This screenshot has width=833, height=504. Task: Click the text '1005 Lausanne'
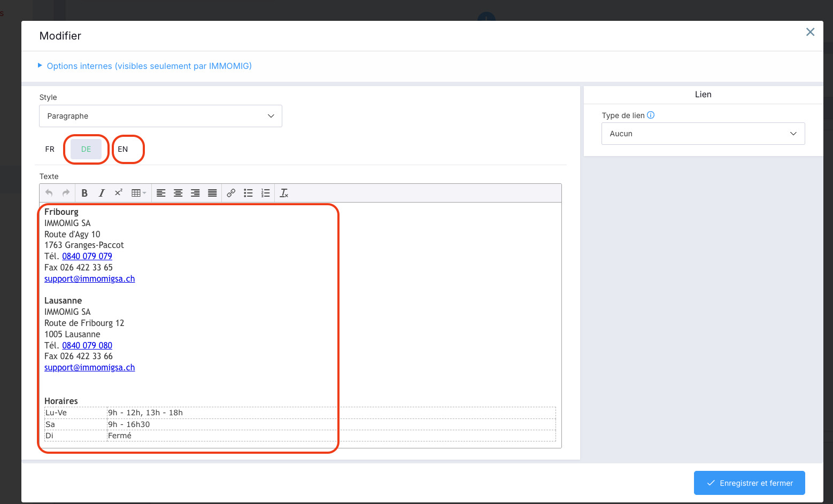point(72,334)
